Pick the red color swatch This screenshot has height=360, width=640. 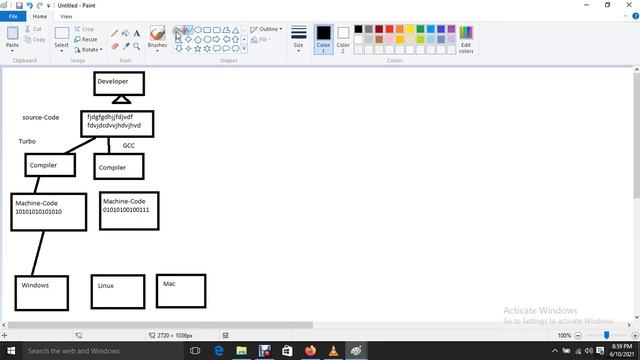pyautogui.click(x=389, y=29)
